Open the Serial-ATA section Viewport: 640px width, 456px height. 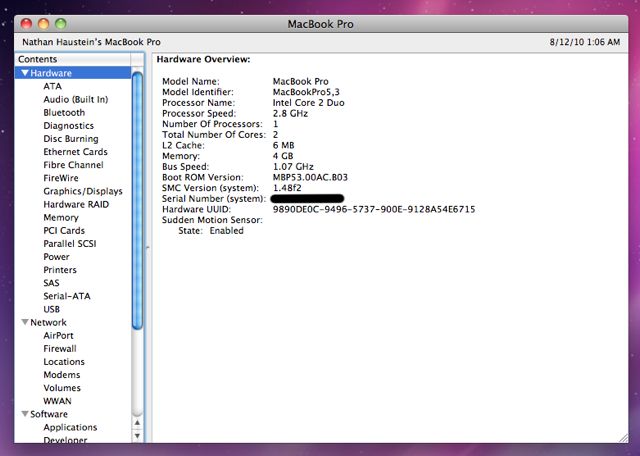click(x=67, y=296)
